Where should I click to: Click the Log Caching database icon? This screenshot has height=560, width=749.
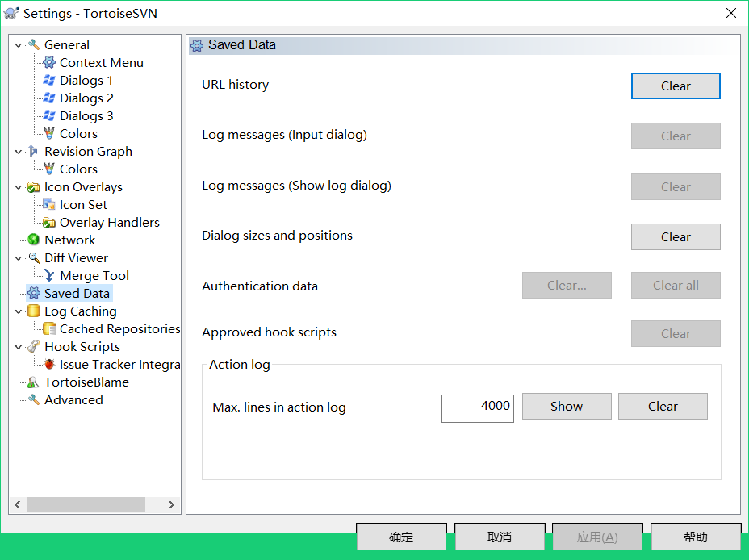click(x=33, y=311)
